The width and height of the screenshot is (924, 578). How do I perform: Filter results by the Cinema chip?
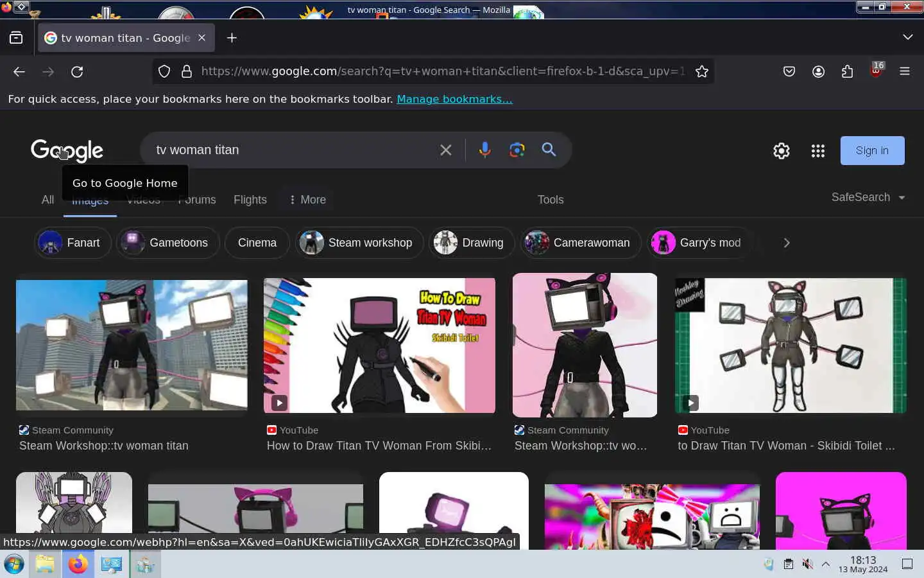click(257, 243)
